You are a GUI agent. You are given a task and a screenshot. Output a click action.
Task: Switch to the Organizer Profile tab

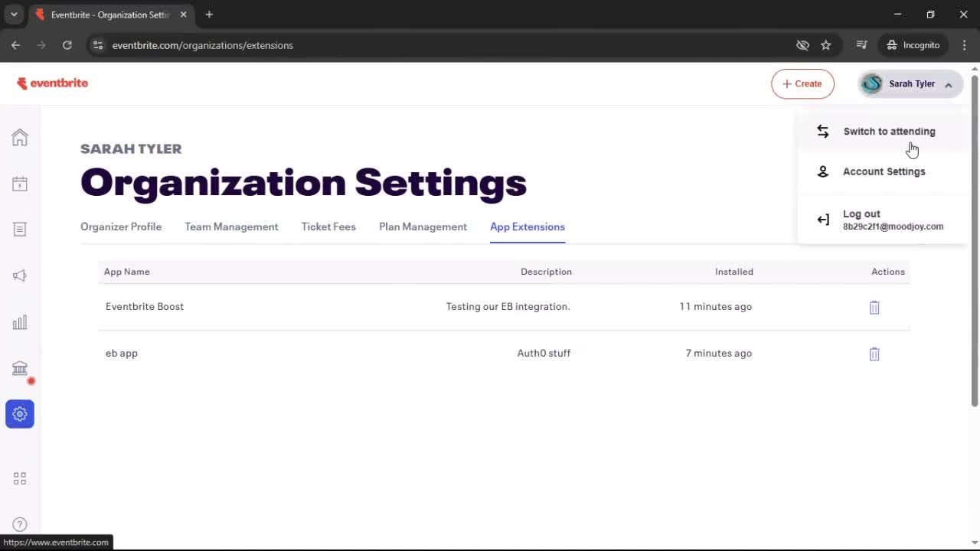point(121,227)
